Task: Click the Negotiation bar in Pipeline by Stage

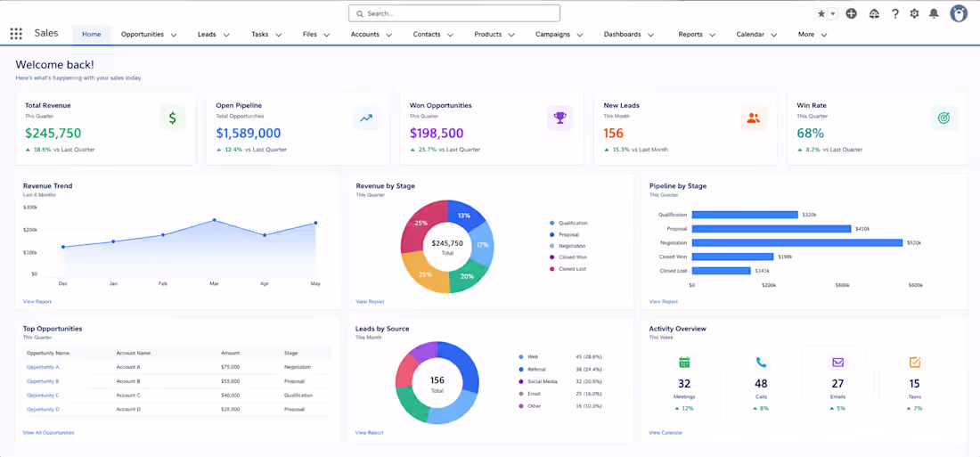Action: tap(797, 242)
